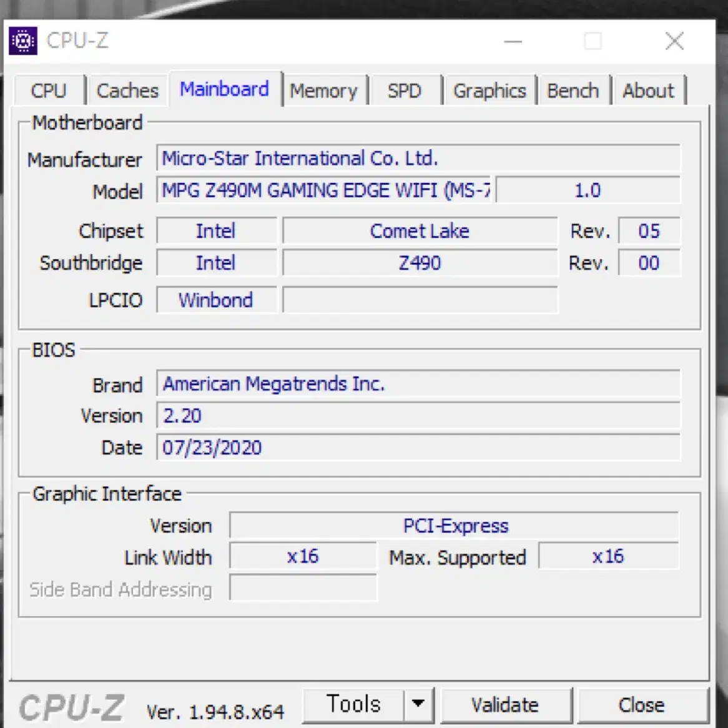Go to the Graphics tab
This screenshot has height=728, width=728.
490,90
